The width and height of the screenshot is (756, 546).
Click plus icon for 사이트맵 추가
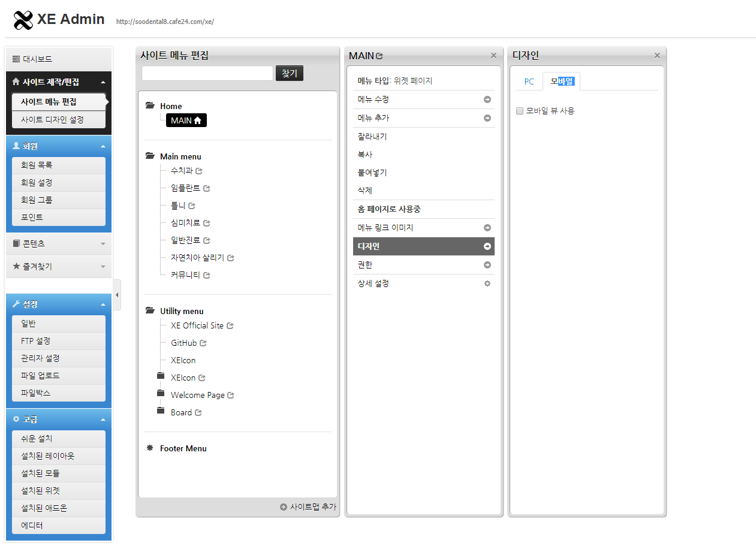[284, 507]
